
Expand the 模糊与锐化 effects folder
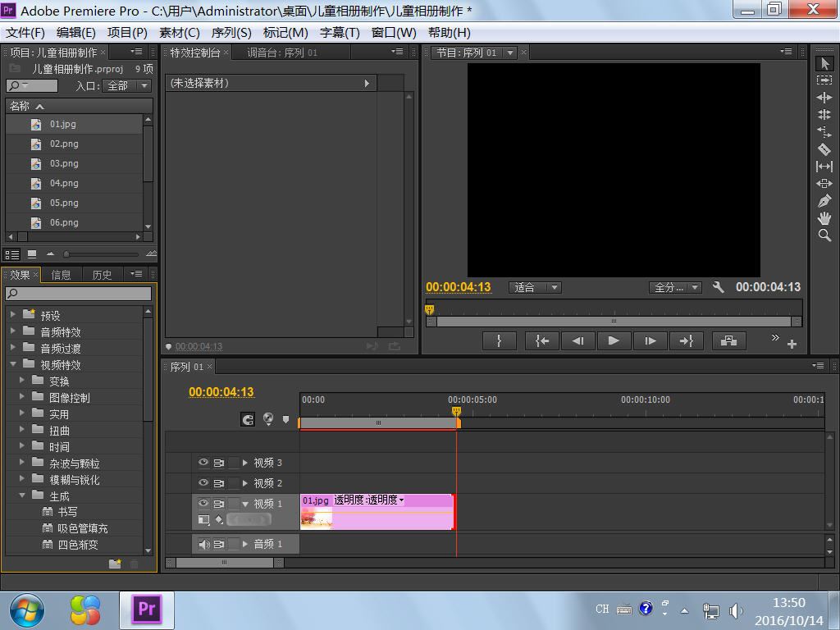point(22,479)
